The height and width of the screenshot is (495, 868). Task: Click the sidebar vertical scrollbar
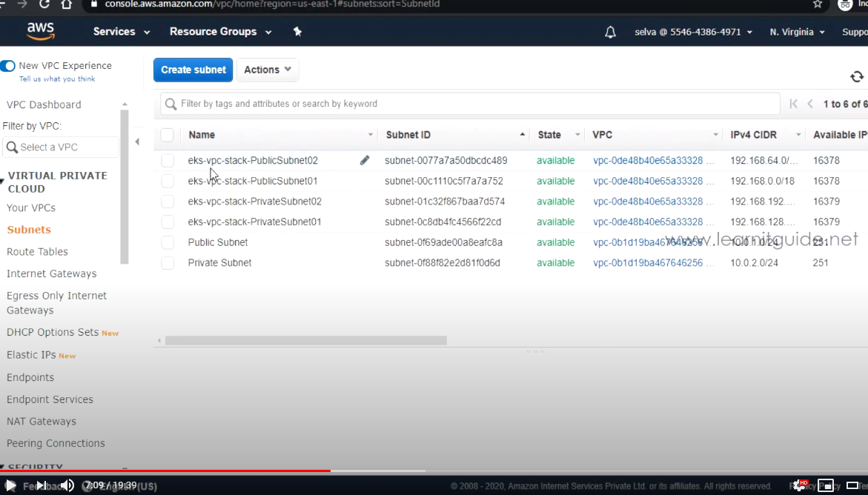coord(125,187)
